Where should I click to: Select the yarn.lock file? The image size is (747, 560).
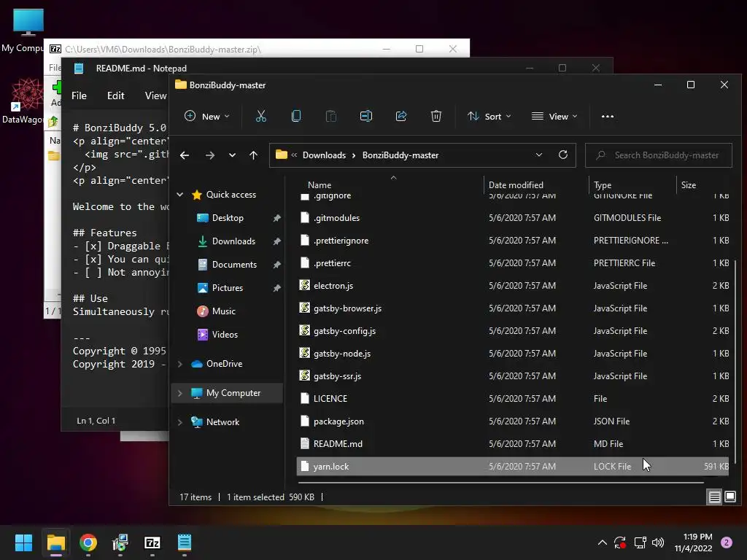click(513, 467)
